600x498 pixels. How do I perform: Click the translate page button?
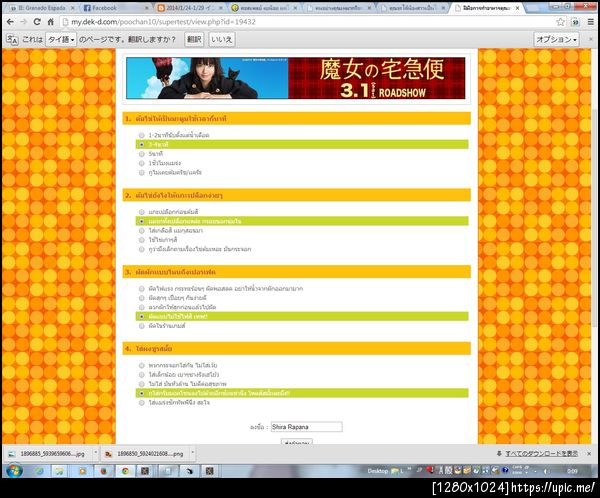194,39
